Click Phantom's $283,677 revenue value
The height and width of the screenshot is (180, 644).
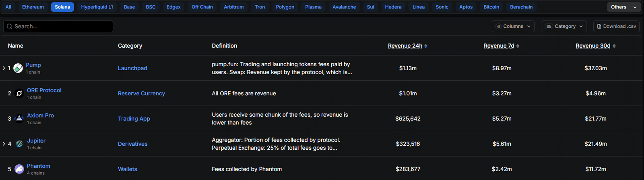[408, 169]
